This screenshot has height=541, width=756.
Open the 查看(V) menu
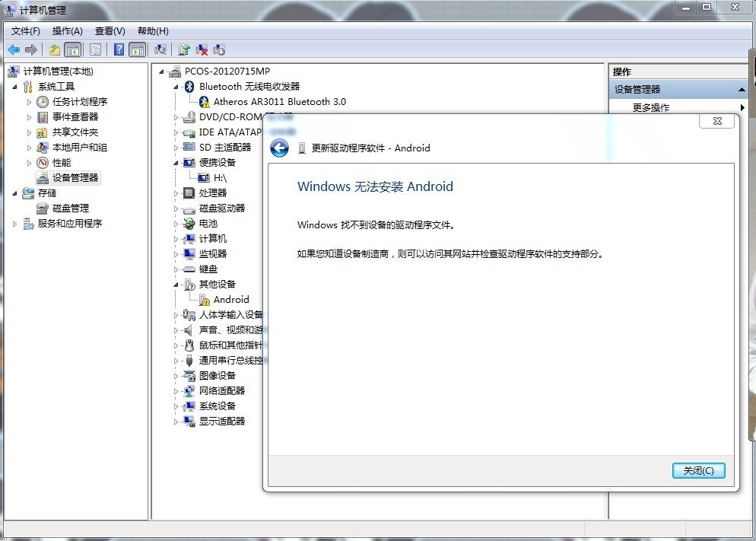click(110, 31)
